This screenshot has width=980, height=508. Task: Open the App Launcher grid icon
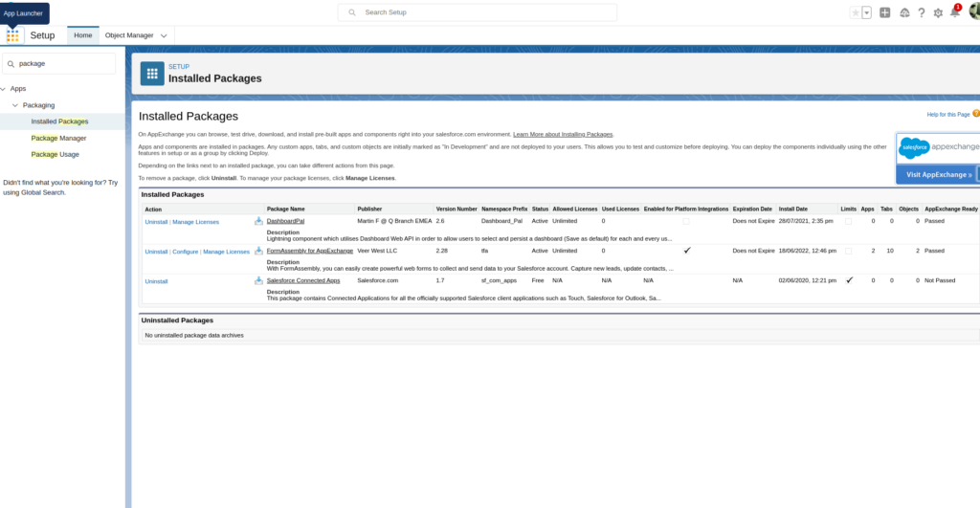[12, 35]
